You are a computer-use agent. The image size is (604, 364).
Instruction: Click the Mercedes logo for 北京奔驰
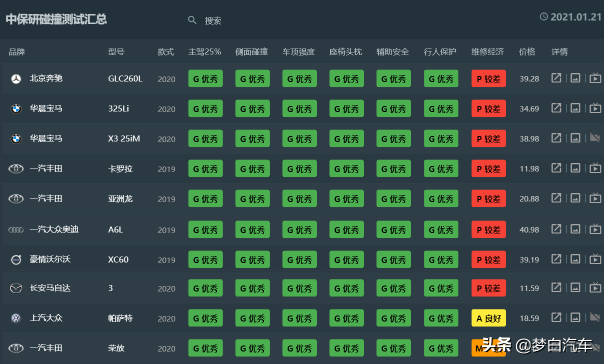point(16,79)
